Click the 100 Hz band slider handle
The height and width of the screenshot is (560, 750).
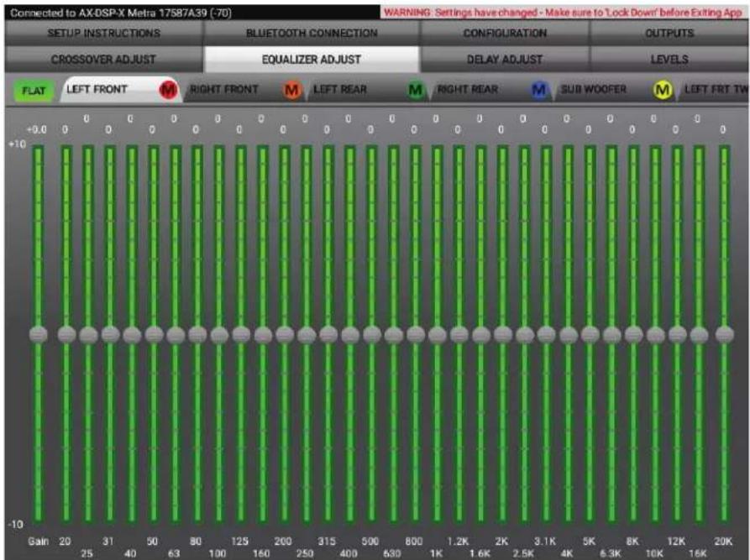point(219,334)
